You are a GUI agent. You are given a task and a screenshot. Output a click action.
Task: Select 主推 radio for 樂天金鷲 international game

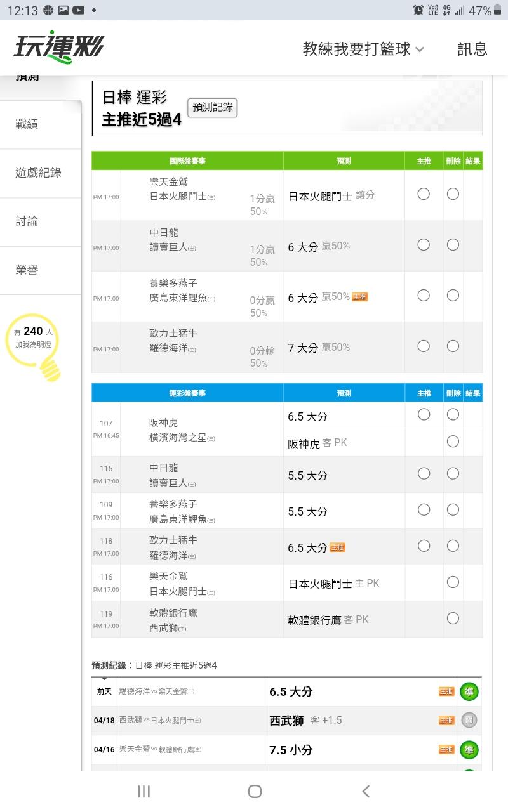tap(424, 194)
